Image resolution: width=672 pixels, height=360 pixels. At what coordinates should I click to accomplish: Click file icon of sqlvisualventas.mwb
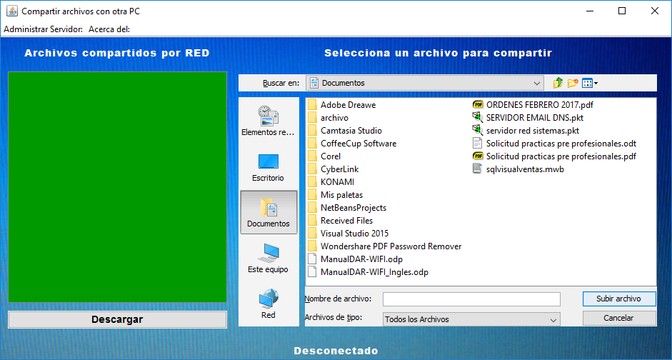pos(477,169)
